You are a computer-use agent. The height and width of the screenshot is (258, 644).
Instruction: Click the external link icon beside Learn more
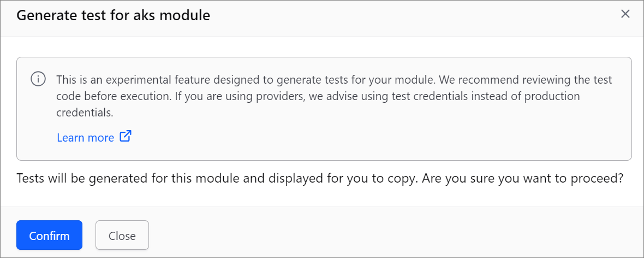(126, 137)
